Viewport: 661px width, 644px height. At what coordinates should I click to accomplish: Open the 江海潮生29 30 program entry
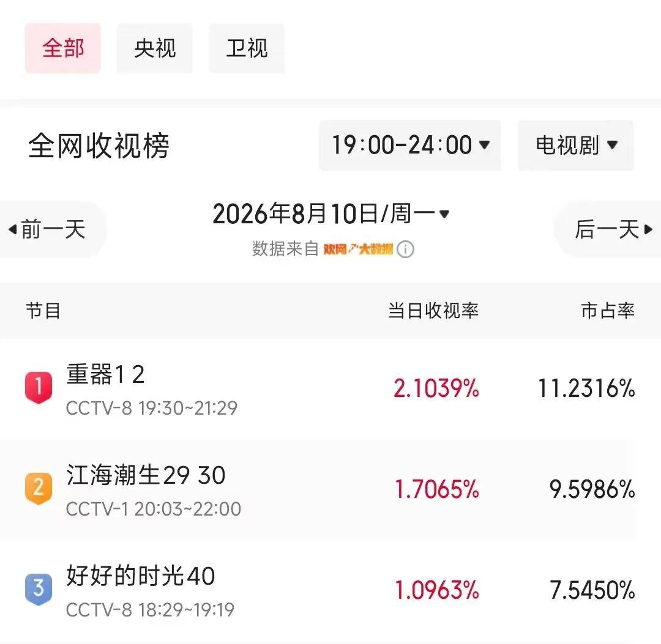pyautogui.click(x=330, y=490)
